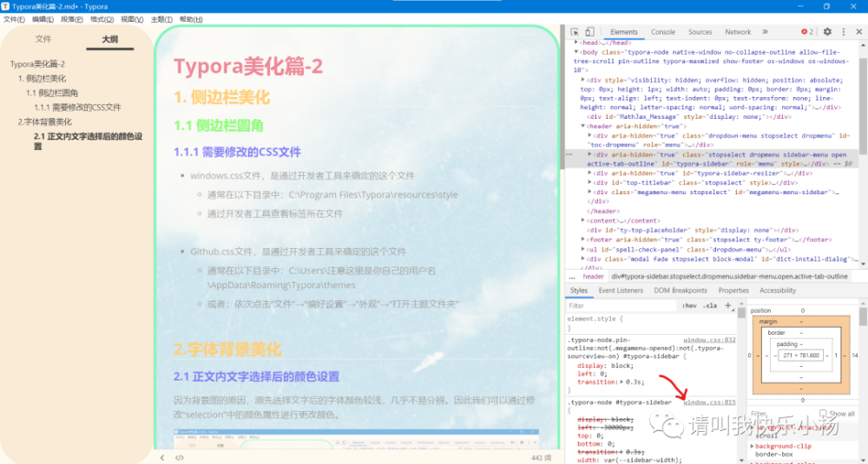Go to outline item 1. 侧边栏美化
The image size is (868, 464).
tap(42, 79)
